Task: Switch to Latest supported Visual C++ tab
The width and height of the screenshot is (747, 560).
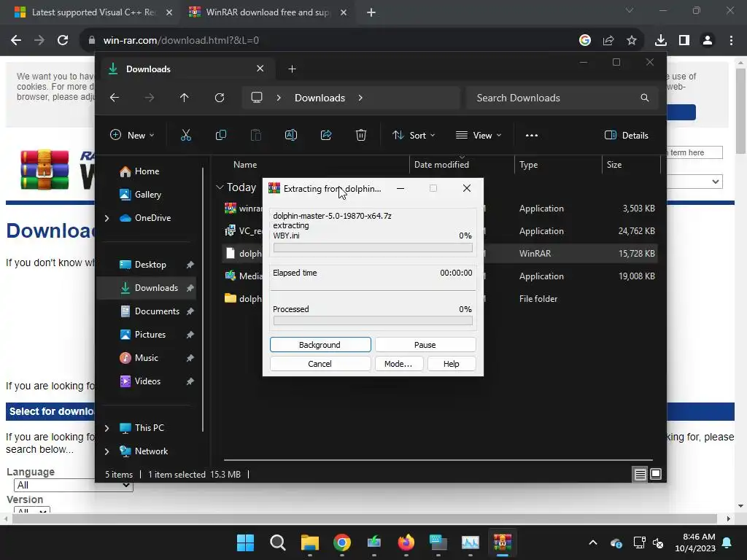Action: tap(93, 12)
